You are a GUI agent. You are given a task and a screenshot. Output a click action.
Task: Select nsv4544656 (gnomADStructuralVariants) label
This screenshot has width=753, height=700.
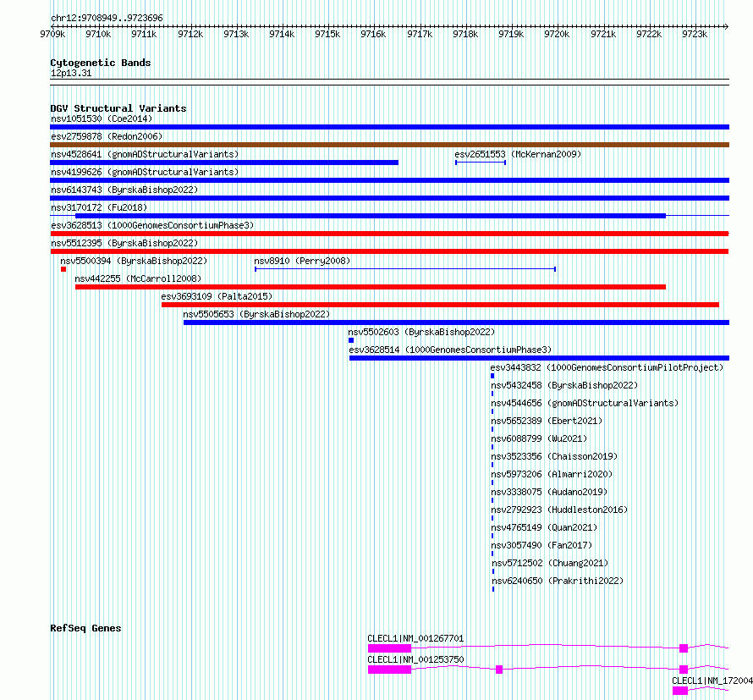(x=585, y=403)
